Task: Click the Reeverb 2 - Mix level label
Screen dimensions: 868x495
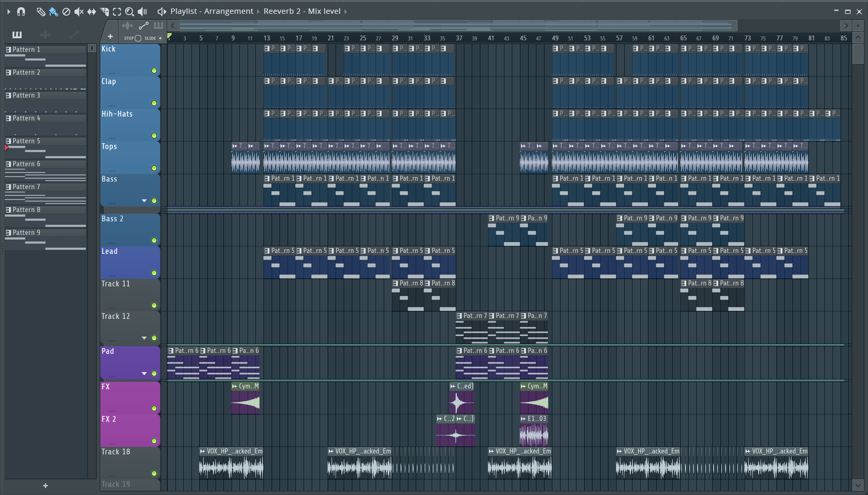Action: pos(302,11)
